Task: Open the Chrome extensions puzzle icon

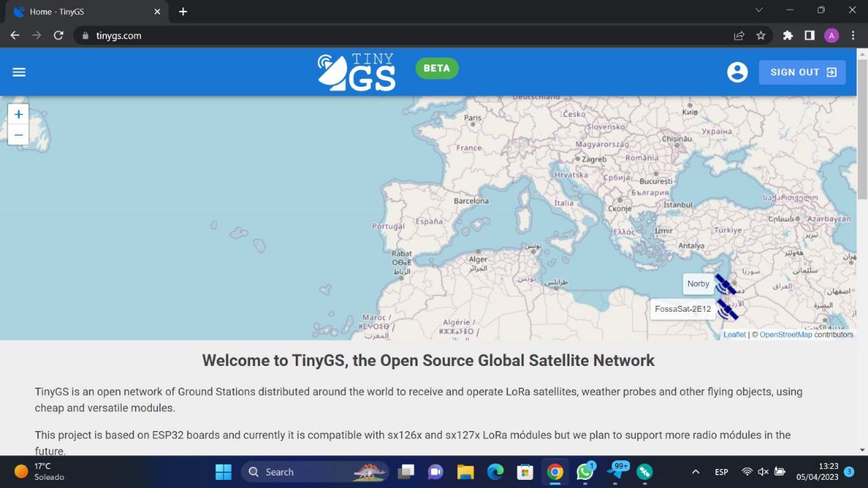Action: 787,35
